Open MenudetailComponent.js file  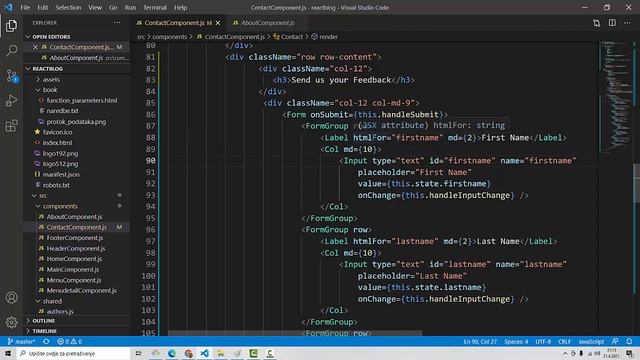[x=81, y=291]
